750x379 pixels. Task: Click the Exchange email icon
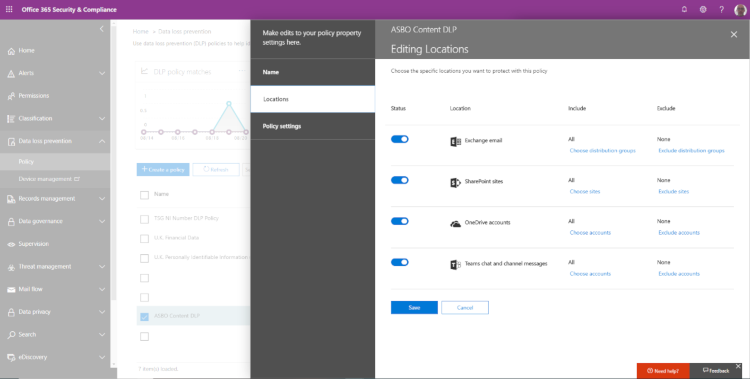click(x=455, y=141)
